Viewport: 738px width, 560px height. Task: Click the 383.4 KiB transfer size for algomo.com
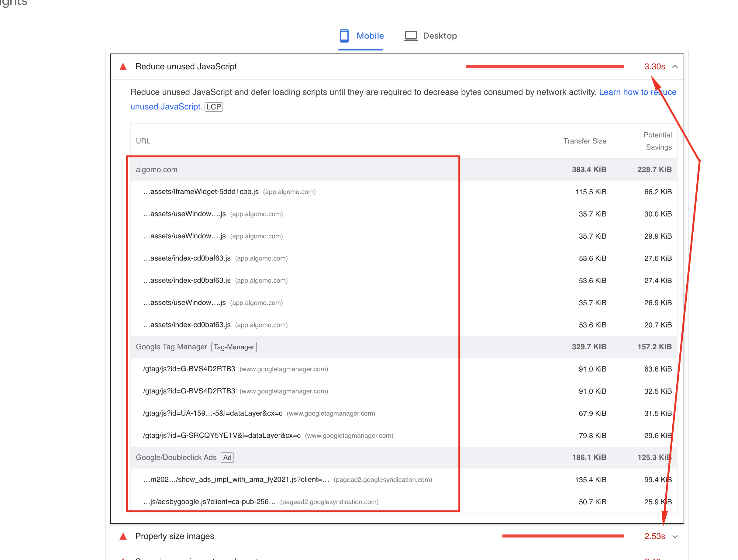pyautogui.click(x=589, y=170)
